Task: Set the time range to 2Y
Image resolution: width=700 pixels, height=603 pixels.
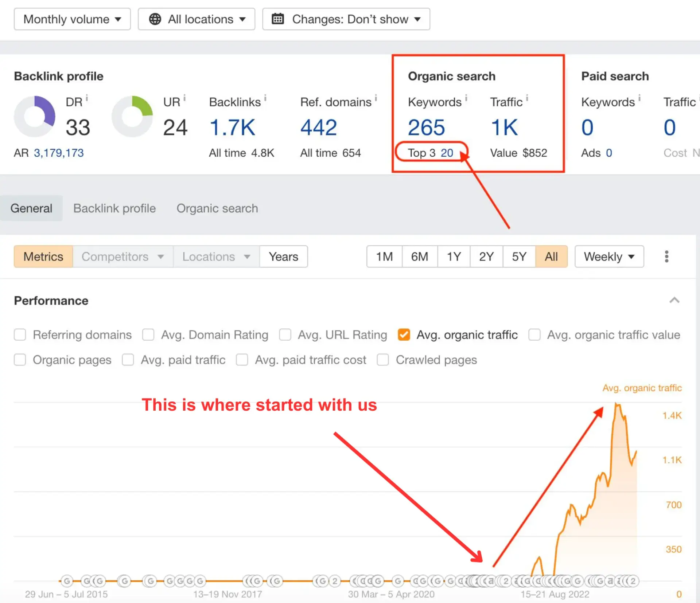Action: pyautogui.click(x=486, y=257)
